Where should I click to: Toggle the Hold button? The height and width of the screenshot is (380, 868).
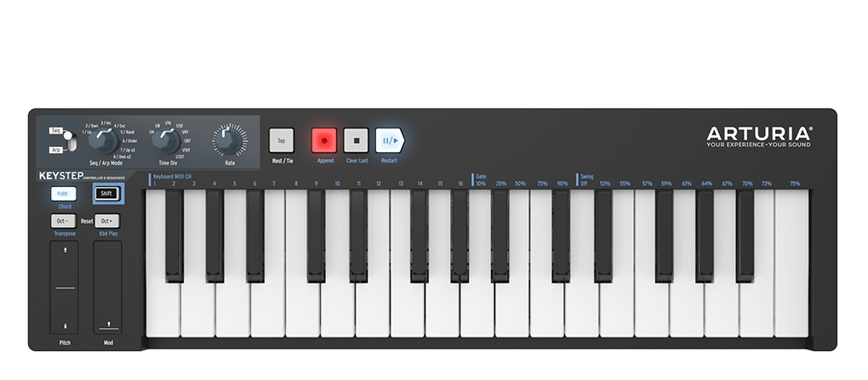tap(64, 194)
